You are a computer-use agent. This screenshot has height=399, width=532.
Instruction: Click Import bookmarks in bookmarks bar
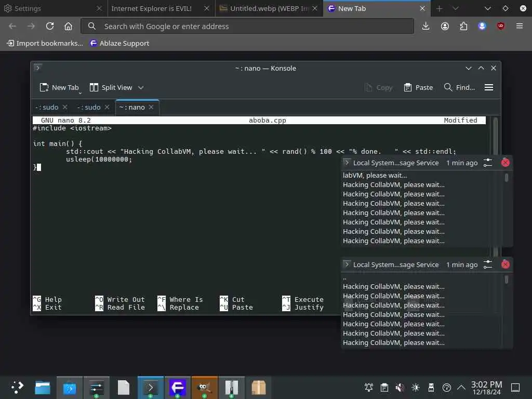tap(45, 43)
